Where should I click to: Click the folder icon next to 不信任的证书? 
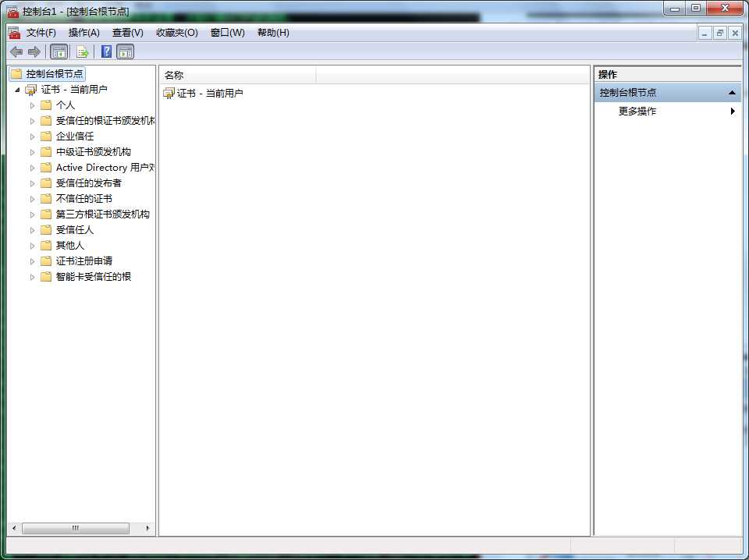(x=46, y=199)
